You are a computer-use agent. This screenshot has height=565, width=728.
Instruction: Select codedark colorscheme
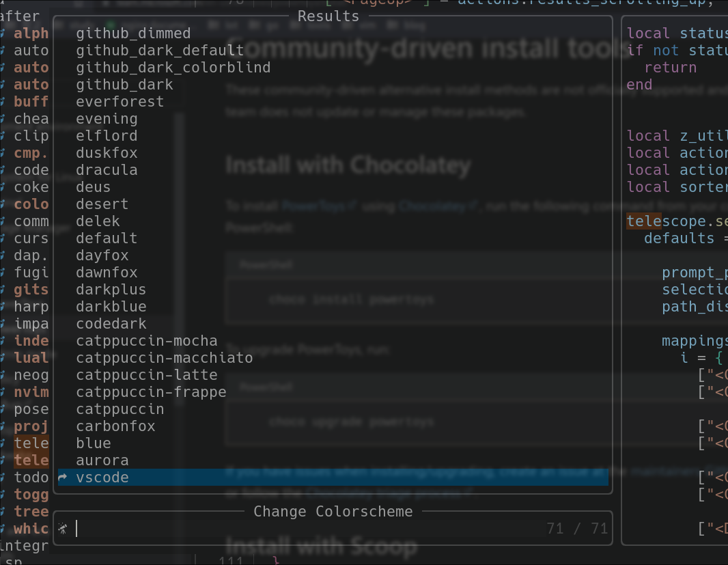click(111, 323)
